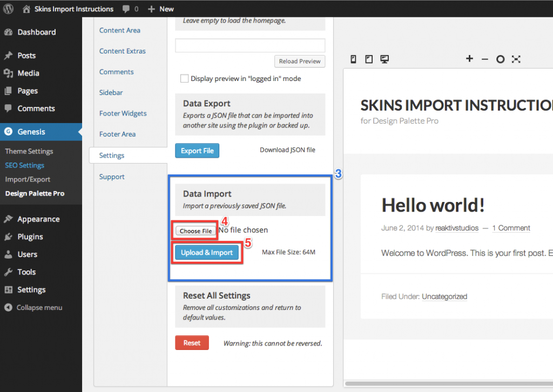Click the Pages icon in sidebar
Screen dimensions: 553x392
point(9,91)
